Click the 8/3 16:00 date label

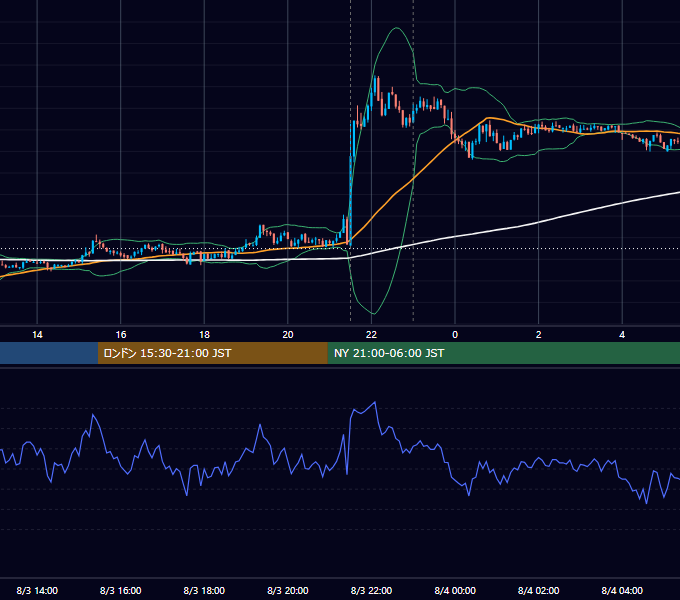pos(121,590)
